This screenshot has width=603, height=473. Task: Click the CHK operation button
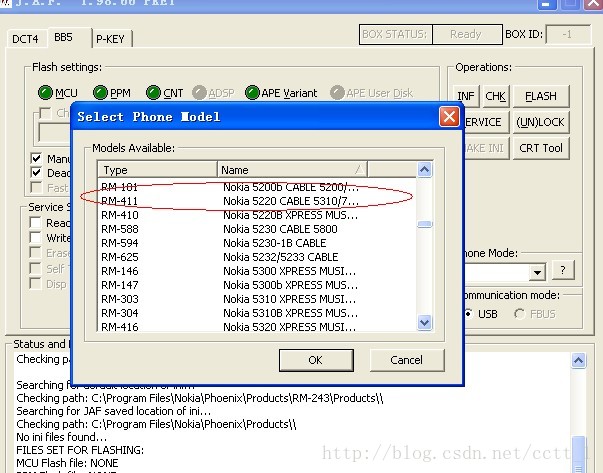click(x=495, y=96)
